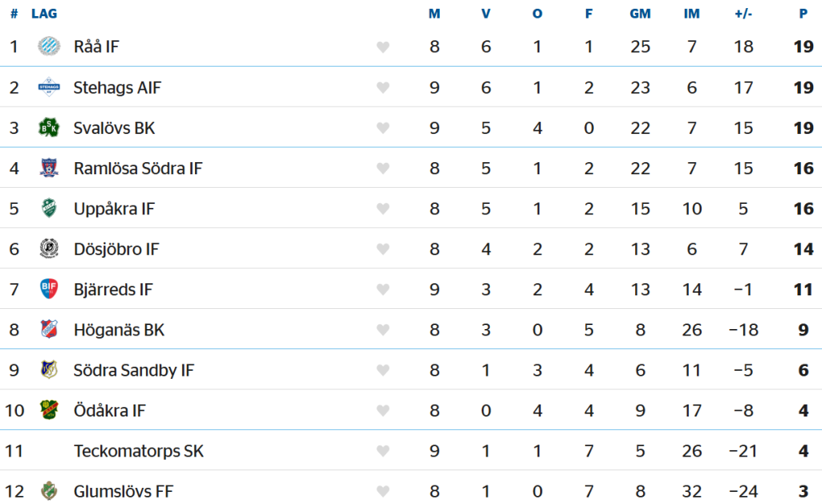Open the Teckomatorps SK team link
This screenshot has height=504, width=822.
point(138,450)
